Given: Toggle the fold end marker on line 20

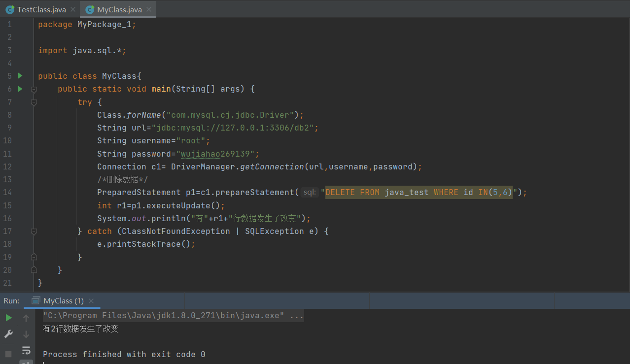Looking at the screenshot, I should pos(34,270).
